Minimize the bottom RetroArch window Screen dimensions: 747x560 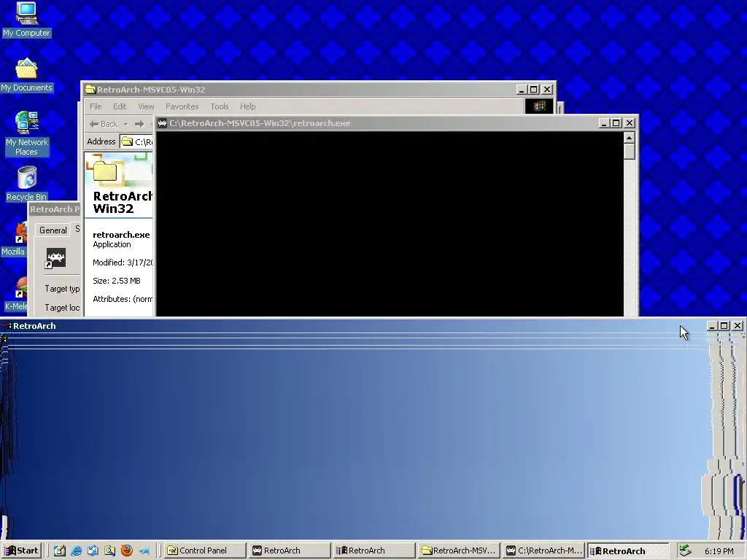coord(712,326)
